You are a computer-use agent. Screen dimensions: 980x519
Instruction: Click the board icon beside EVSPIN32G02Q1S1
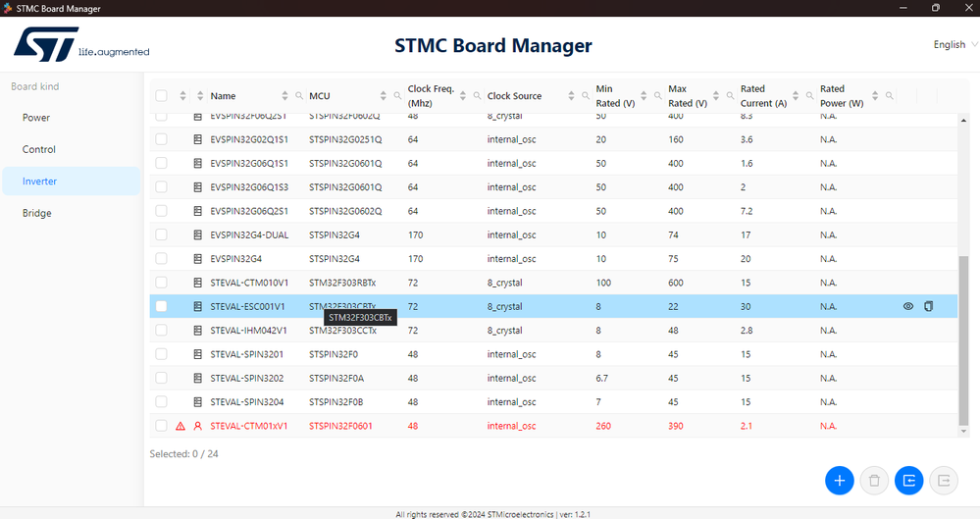pyautogui.click(x=197, y=139)
